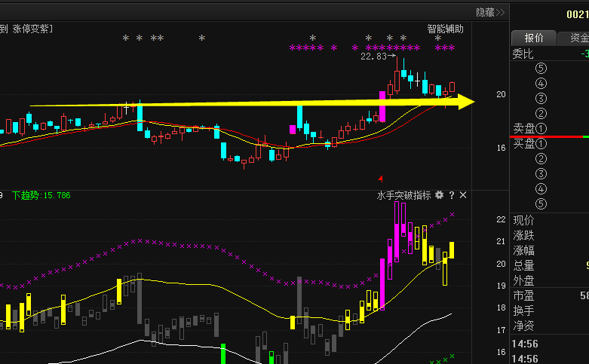Select sell level ⑤ in order book

tap(540, 68)
